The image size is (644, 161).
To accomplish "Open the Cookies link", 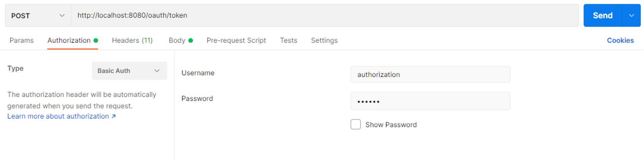I will [620, 40].
